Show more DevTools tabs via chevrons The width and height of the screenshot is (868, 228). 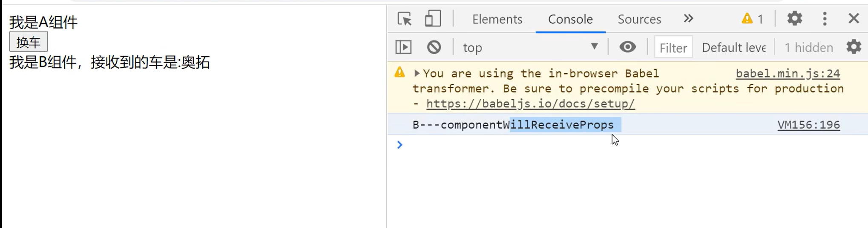point(688,19)
